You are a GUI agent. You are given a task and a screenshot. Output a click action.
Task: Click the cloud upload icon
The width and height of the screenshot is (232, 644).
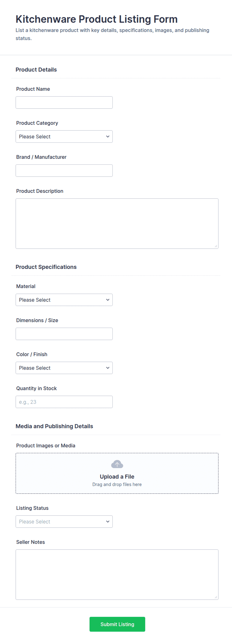(x=117, y=464)
